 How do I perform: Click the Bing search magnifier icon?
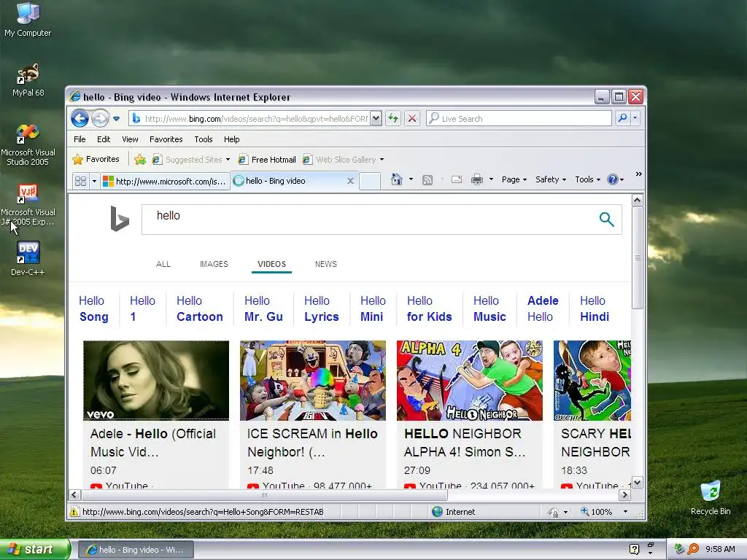606,219
